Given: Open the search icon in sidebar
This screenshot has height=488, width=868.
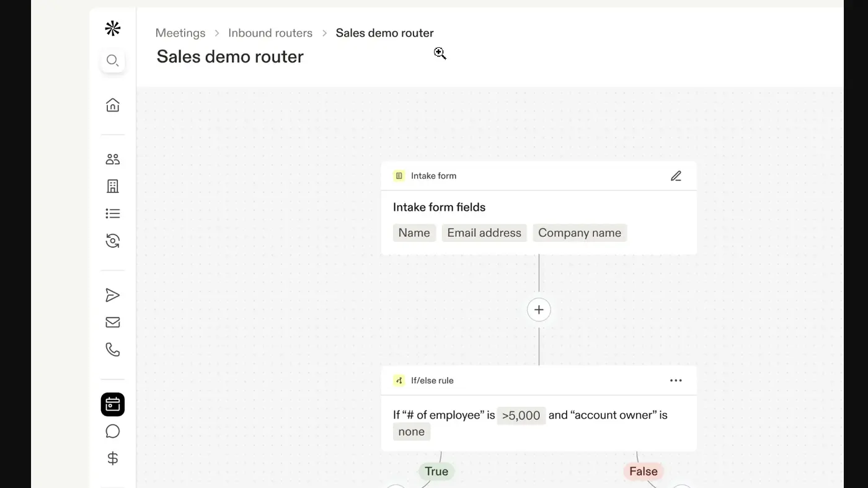Looking at the screenshot, I should tap(112, 61).
